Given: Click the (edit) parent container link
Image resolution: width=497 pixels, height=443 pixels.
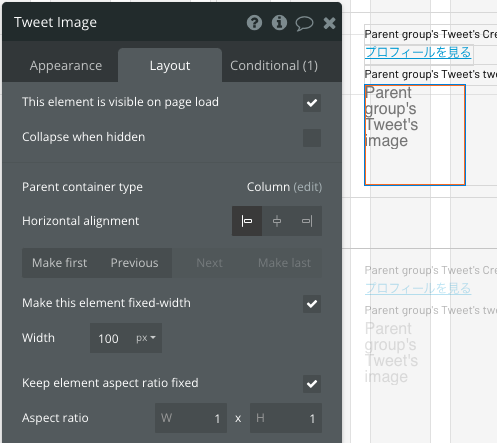Looking at the screenshot, I should 308,187.
